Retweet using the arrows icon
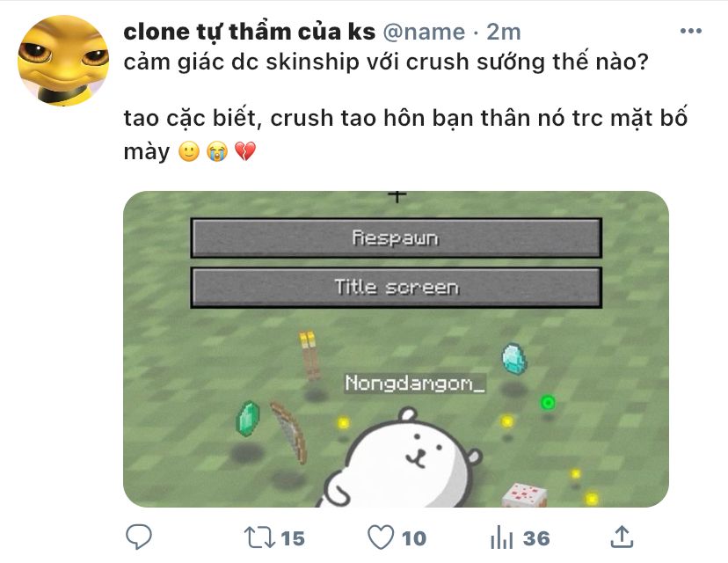 coord(259,537)
